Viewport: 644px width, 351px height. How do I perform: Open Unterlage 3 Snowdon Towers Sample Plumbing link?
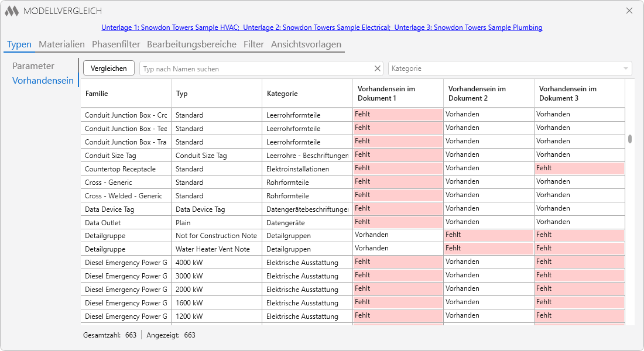point(468,27)
